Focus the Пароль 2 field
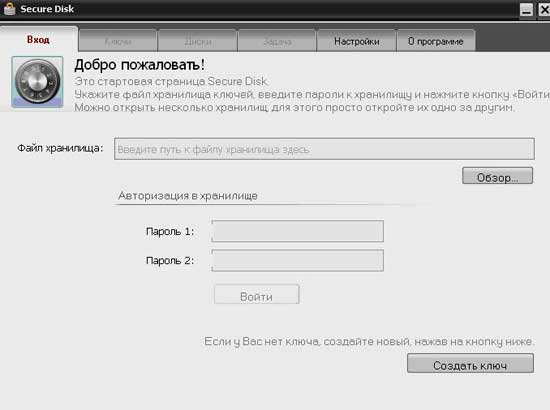 [297, 260]
